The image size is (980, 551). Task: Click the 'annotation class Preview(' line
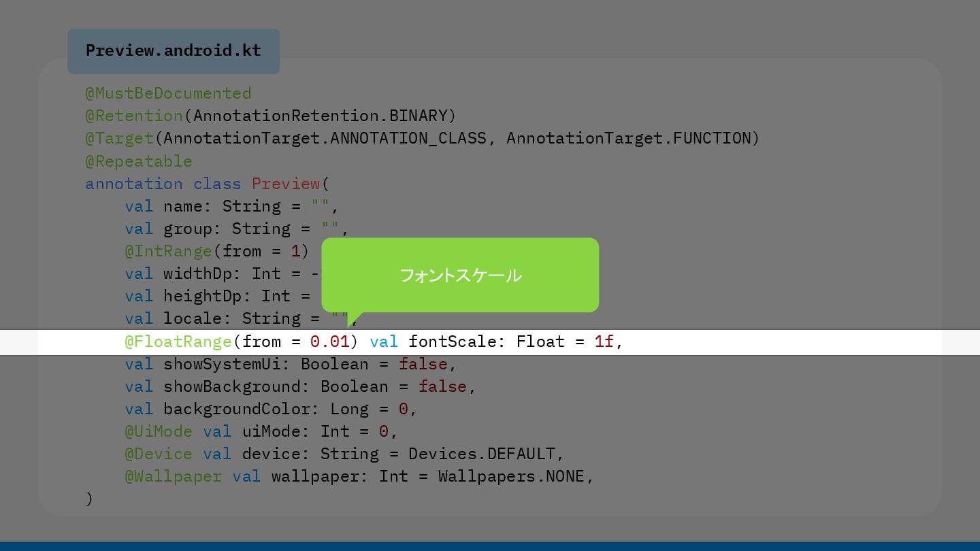point(208,184)
